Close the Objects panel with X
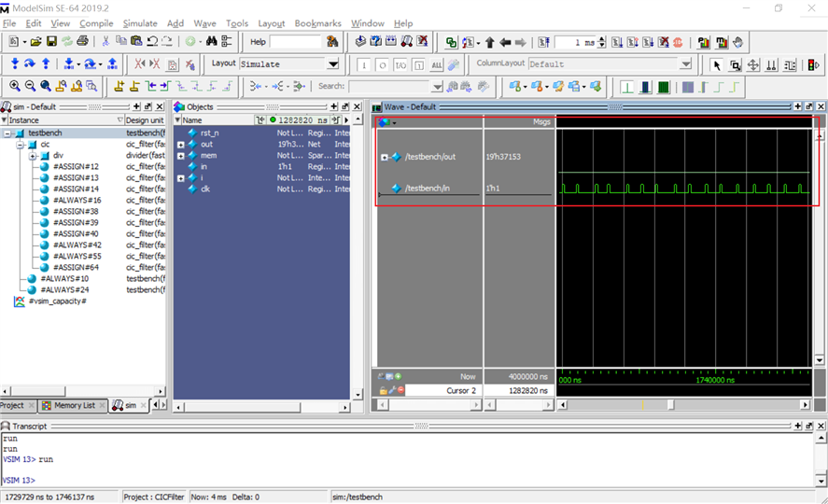Viewport: 828px width, 504px height. [x=357, y=106]
